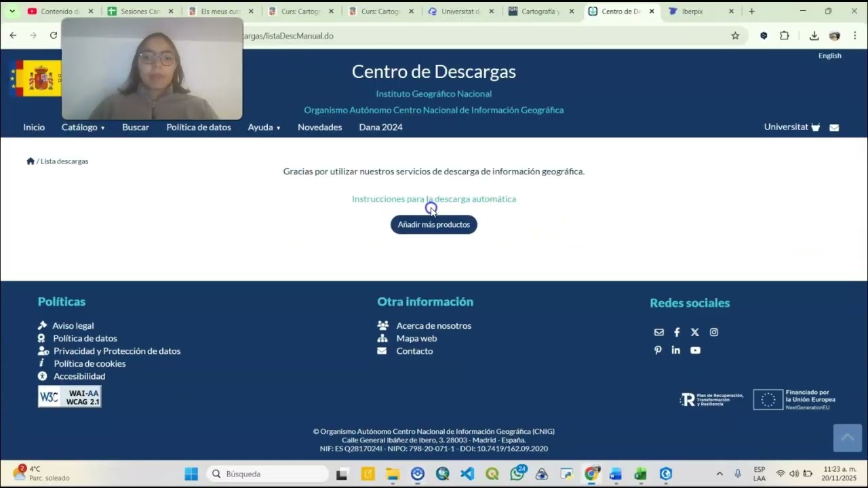The width and height of the screenshot is (868, 488).
Task: Open WhatsApp from the taskbar
Action: tap(517, 474)
